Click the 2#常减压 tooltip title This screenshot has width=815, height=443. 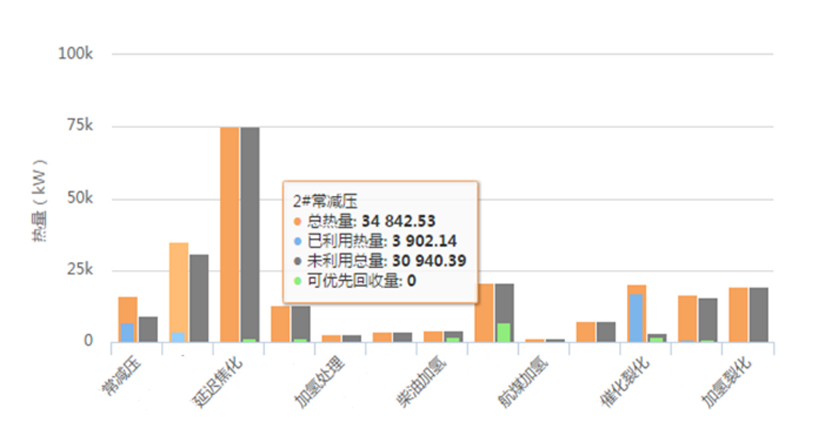(x=320, y=201)
